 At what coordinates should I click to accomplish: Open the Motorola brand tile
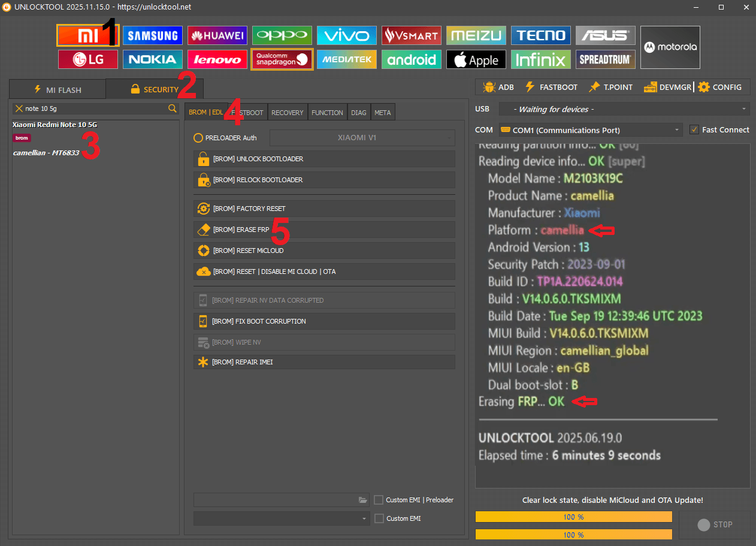pos(670,47)
